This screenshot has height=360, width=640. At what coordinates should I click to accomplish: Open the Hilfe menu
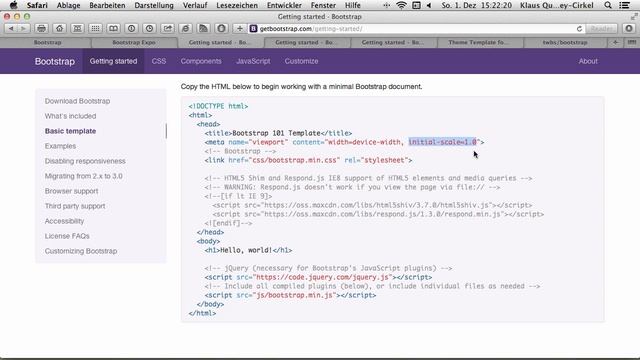point(353,5)
